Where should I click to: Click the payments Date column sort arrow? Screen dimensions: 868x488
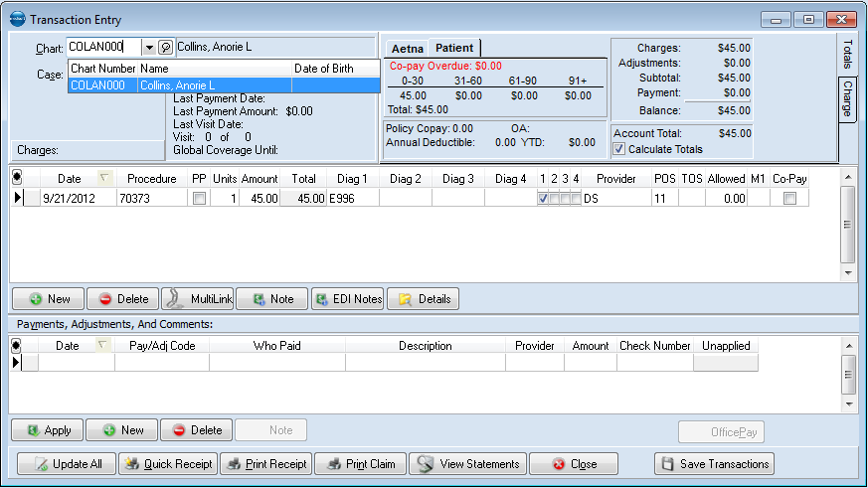[x=102, y=345]
